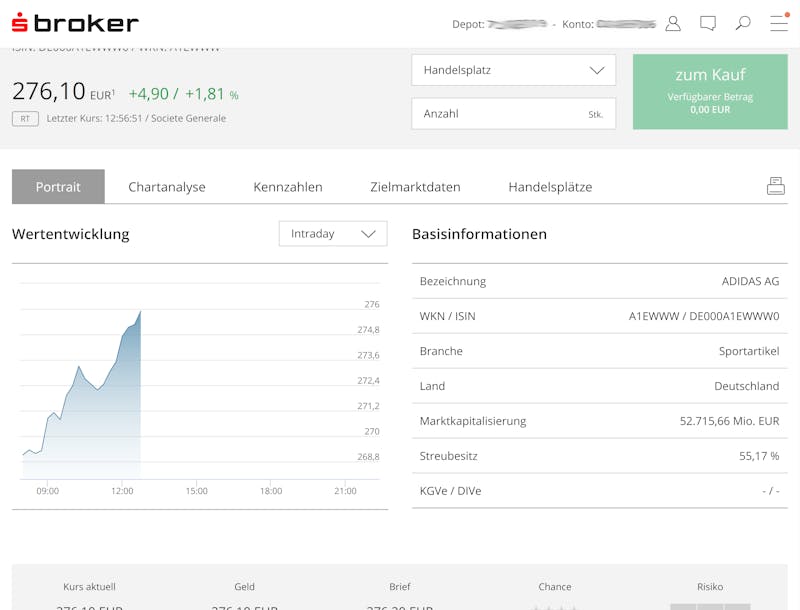Click the Bezeichnung label
Image resolution: width=800 pixels, height=610 pixels.
pos(453,282)
